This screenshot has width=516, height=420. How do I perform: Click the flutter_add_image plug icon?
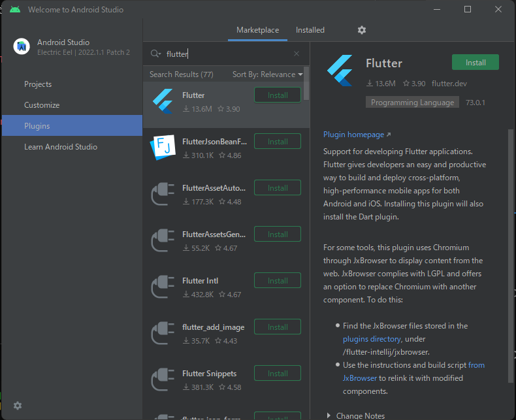point(163,333)
